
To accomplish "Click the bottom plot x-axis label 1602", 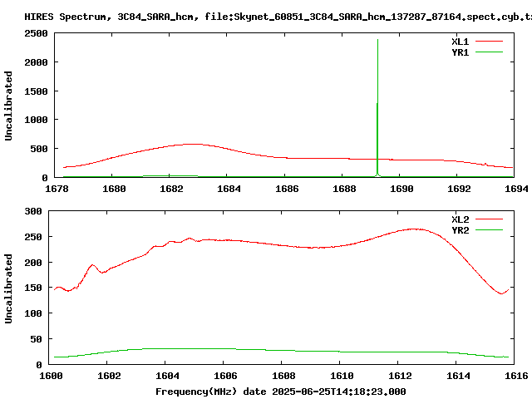I will [x=109, y=376].
